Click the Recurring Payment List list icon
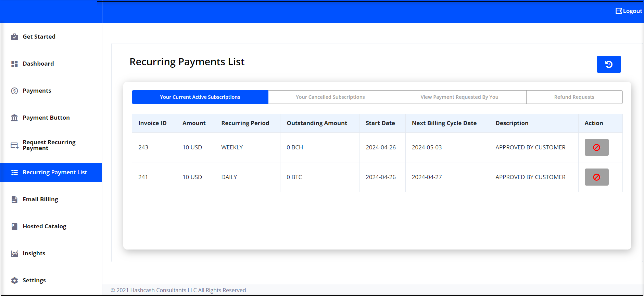The width and height of the screenshot is (644, 296). coord(14,173)
